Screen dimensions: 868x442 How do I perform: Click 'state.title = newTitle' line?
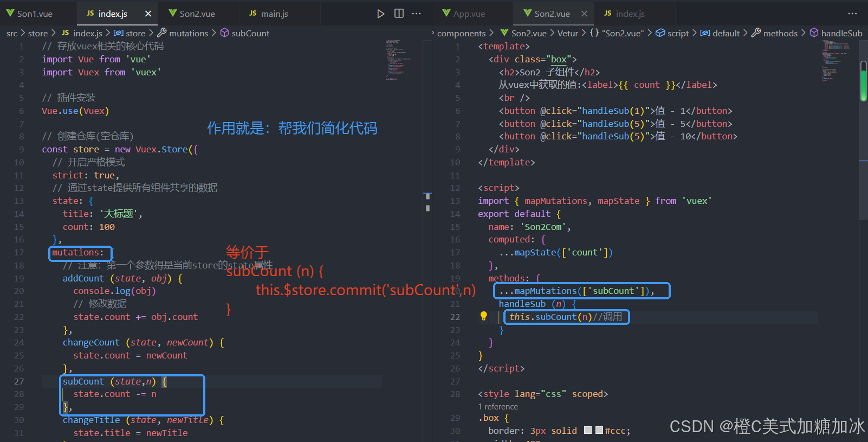tap(131, 433)
